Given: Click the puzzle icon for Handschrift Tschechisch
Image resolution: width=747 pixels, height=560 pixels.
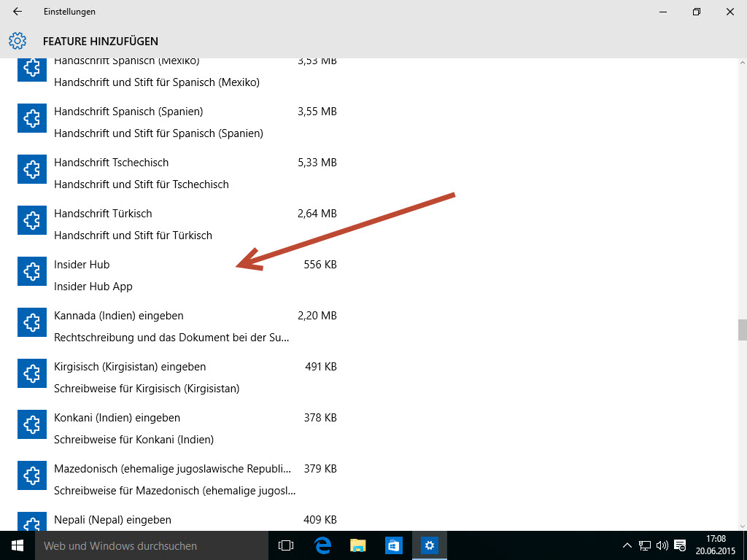Looking at the screenshot, I should click(x=32, y=169).
